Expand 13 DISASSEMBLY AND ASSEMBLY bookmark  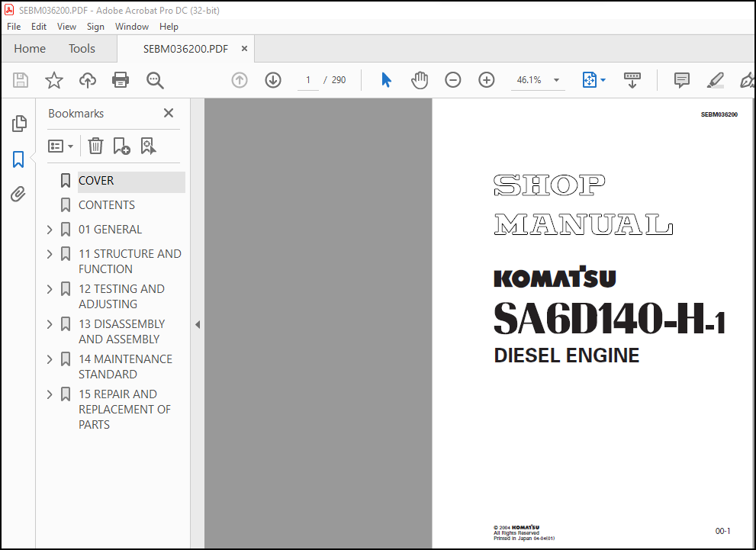pyautogui.click(x=49, y=324)
